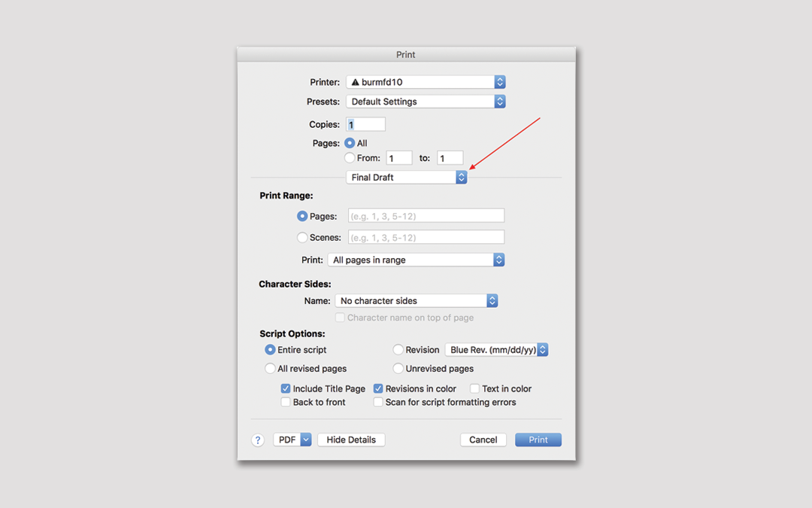Open the Printer selection dropdown
Screen dimensions: 812x508
tap(425, 82)
